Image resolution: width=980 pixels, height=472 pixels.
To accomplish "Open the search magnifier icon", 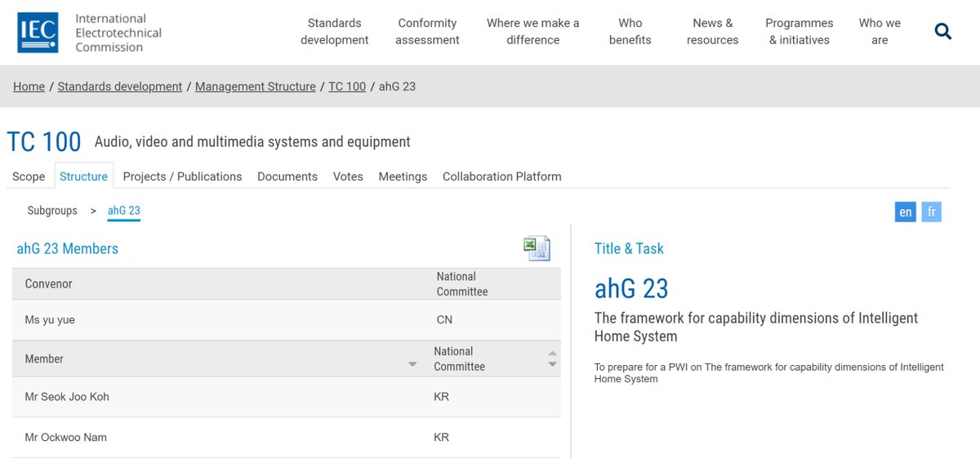I will point(943,32).
